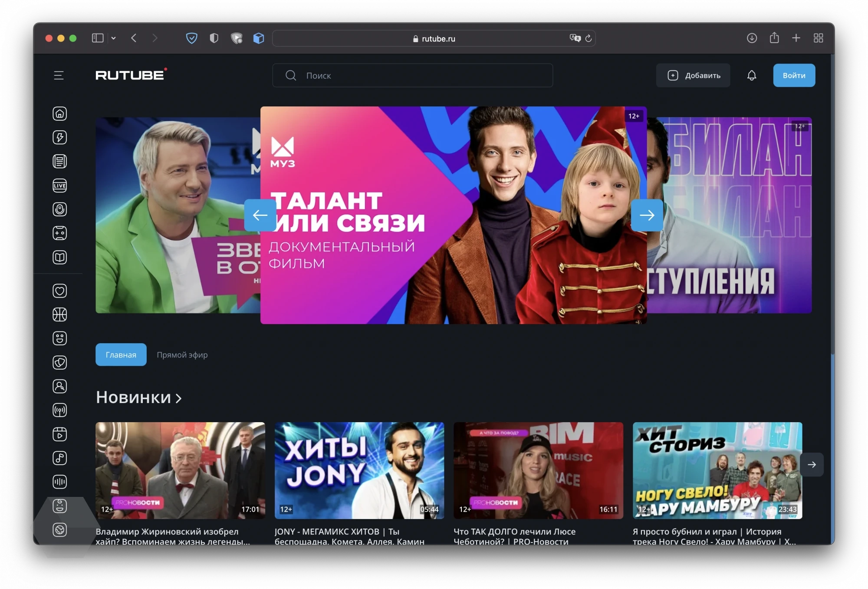Open the ХИТЫ JONY video thumbnail
The image size is (868, 589).
[359, 470]
